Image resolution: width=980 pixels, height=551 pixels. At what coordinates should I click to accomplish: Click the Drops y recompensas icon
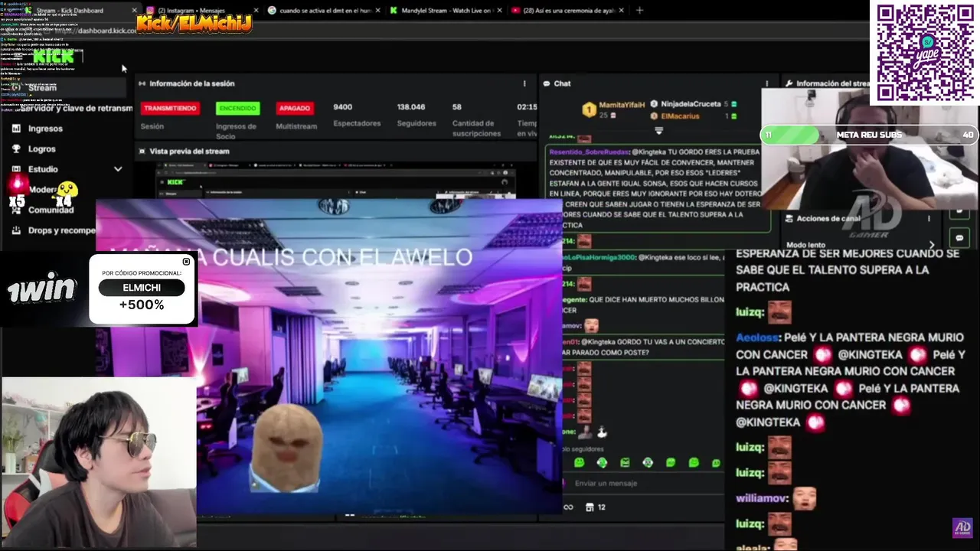tap(16, 230)
